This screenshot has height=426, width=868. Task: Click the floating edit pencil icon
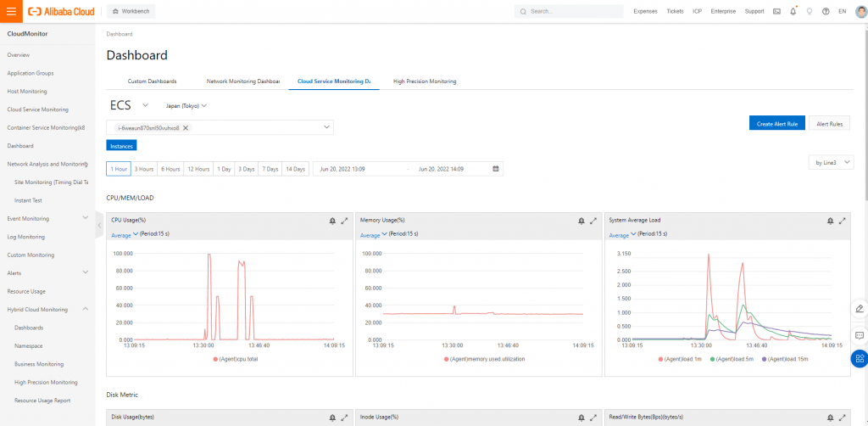pos(860,308)
